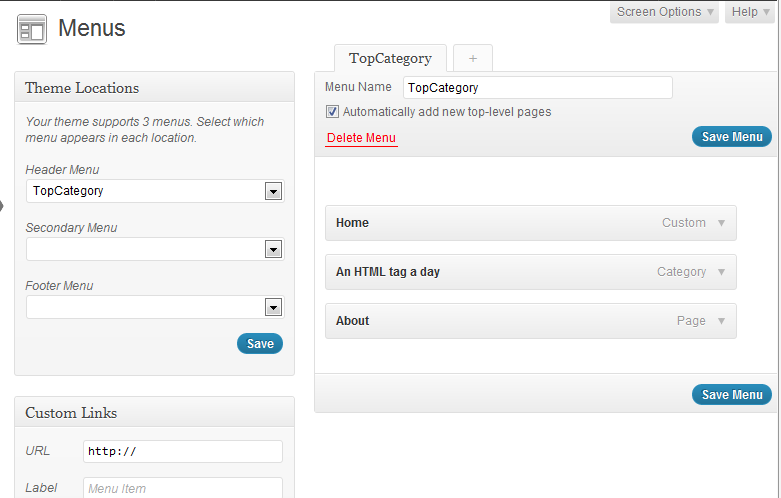The image size is (781, 498).
Task: Expand the An HTML tag a day item arrow
Action: point(721,272)
